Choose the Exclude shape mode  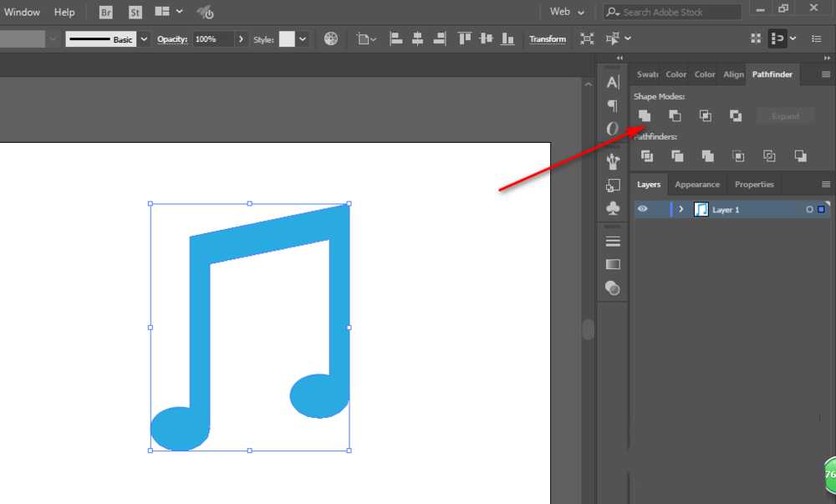coord(736,115)
